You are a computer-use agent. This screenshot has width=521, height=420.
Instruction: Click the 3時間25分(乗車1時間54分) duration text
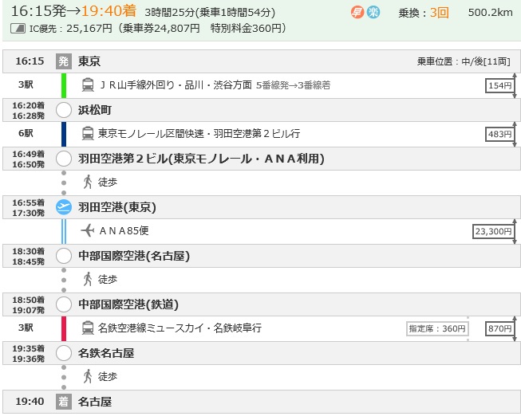tap(210, 13)
